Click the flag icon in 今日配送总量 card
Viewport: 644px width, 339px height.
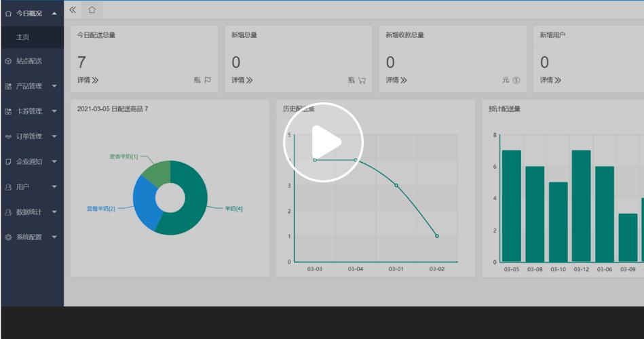click(208, 80)
